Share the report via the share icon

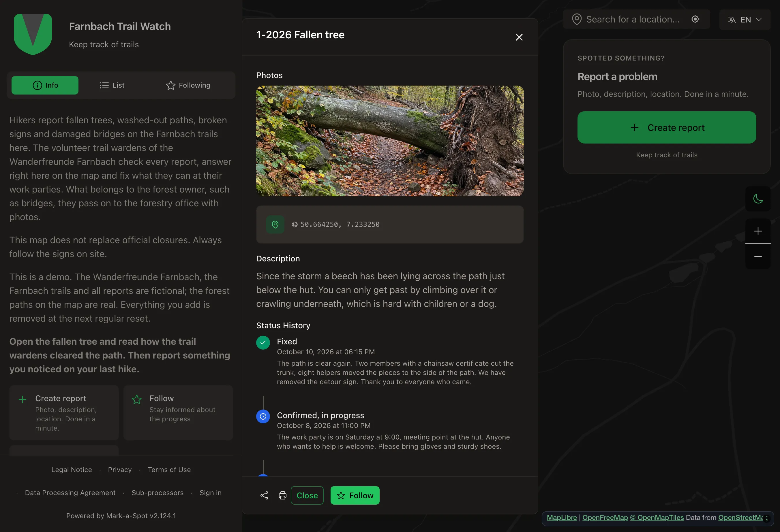point(264,495)
